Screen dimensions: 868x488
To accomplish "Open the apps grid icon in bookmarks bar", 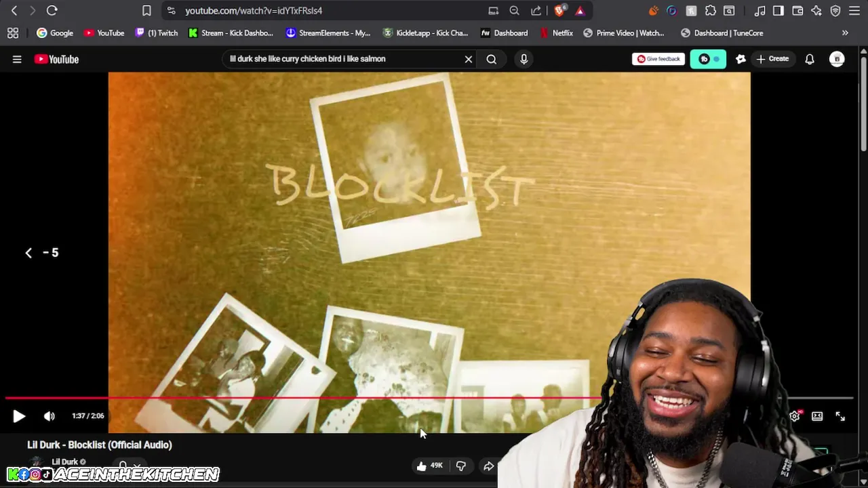I will pyautogui.click(x=13, y=33).
